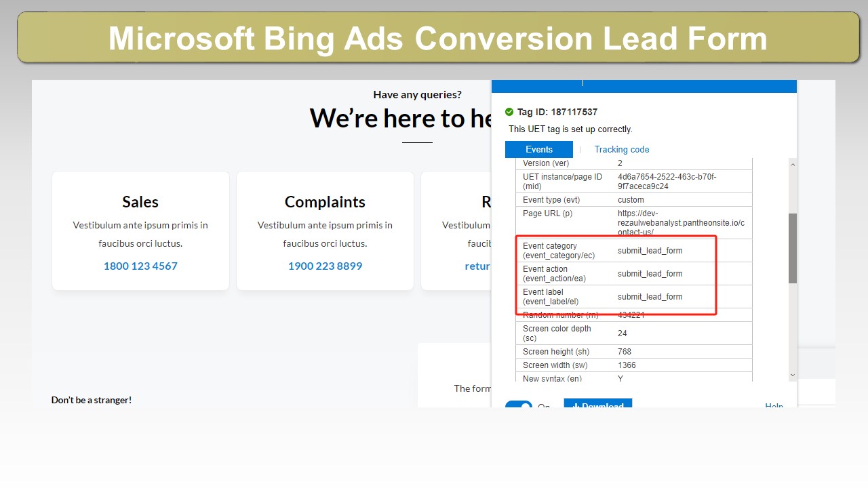Select the Event category value submit_lead_form
Screen dimensions: 868x488
[x=650, y=251]
